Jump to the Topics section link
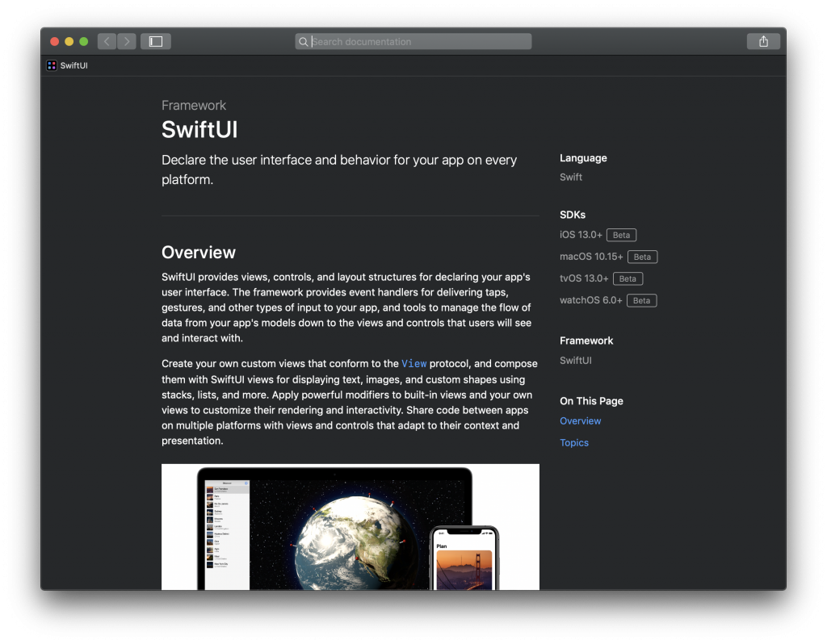The image size is (827, 644). click(x=573, y=442)
